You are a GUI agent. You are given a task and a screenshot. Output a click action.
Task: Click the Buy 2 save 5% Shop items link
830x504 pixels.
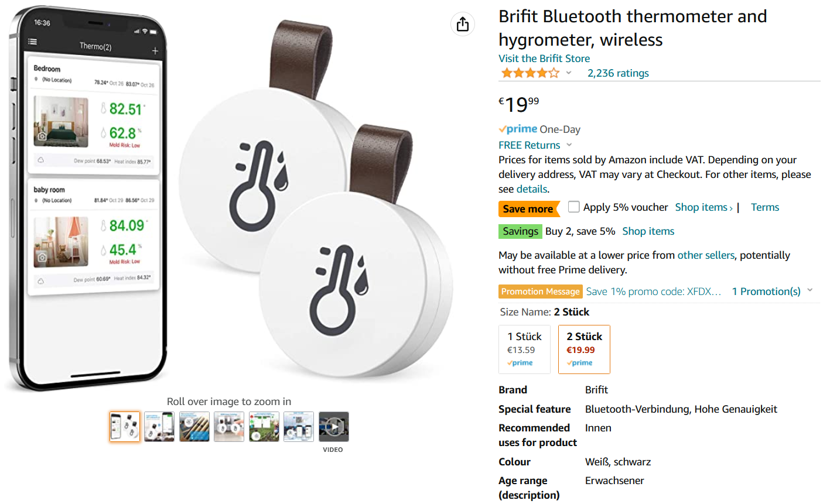648,231
